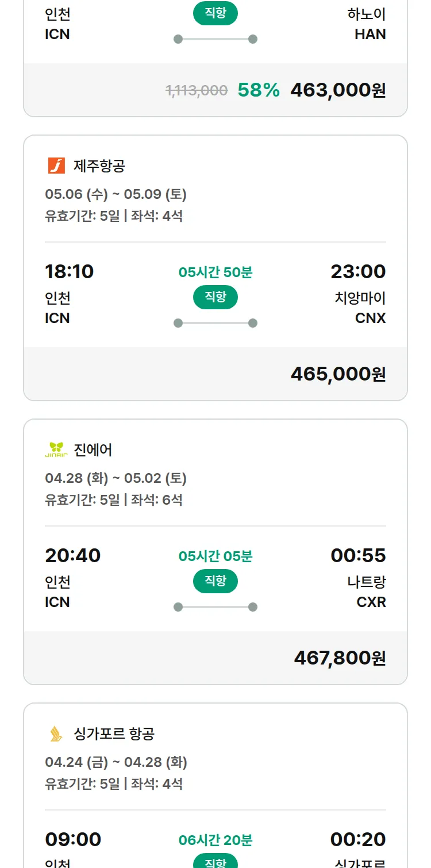Select the 467,800원 Nha Trang fare

pyautogui.click(x=340, y=658)
